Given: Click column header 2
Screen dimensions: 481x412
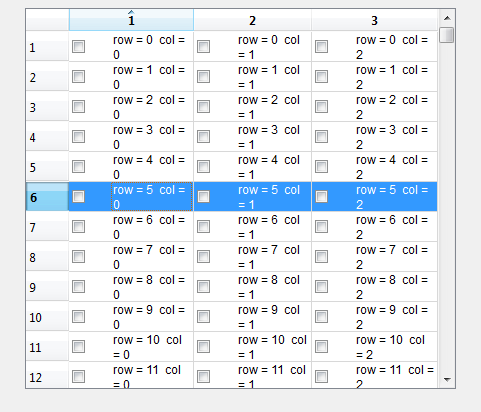Looking at the screenshot, I should click(252, 20).
